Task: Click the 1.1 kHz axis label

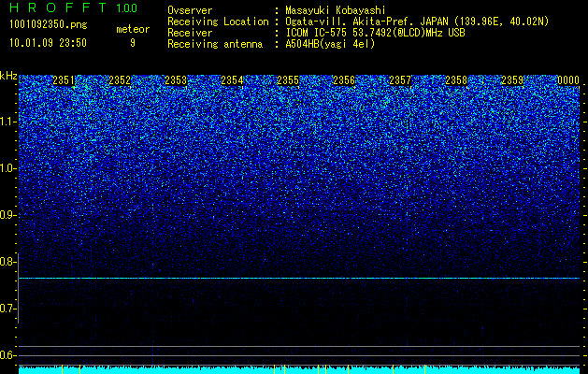Action: (8, 122)
